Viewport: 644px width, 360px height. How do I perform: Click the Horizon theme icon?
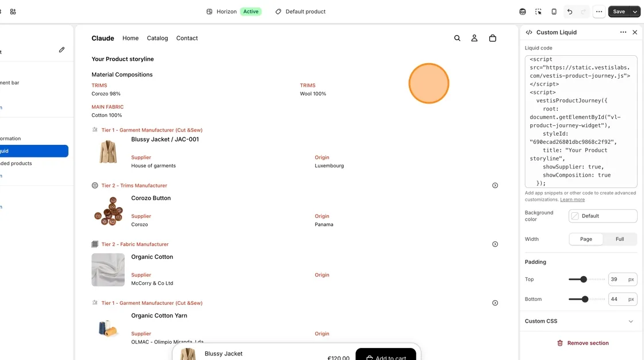pos(209,12)
